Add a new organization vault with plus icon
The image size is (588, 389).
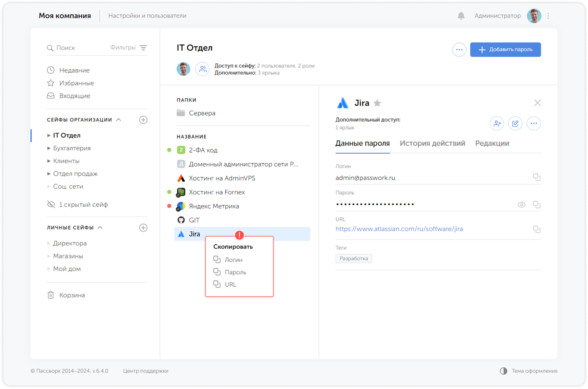coord(143,120)
